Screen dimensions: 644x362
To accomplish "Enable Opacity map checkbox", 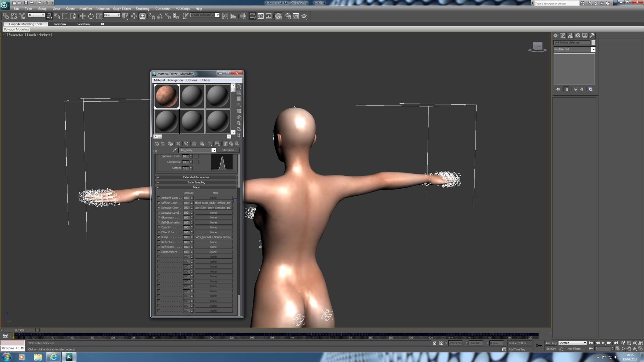I will (158, 227).
